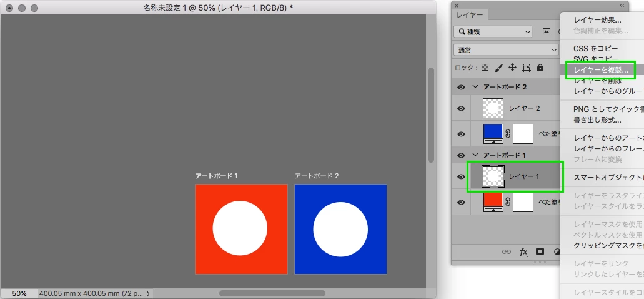Choose 書き出し形式... from context menu

pos(597,120)
